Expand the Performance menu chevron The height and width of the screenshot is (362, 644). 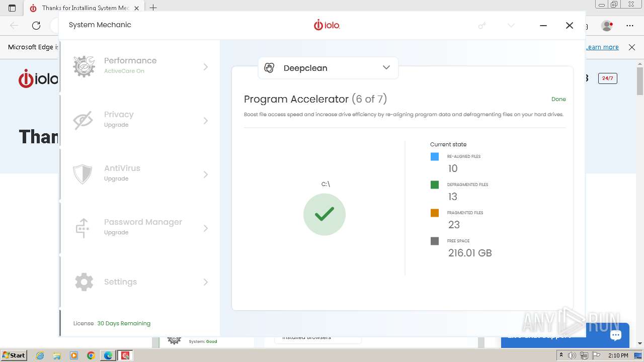click(205, 67)
